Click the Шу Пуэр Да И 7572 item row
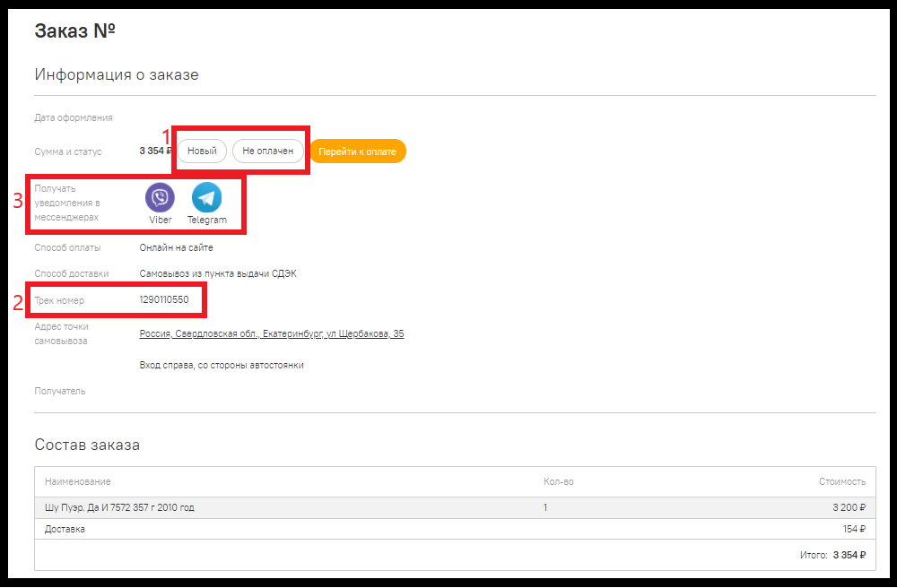 tap(455, 507)
